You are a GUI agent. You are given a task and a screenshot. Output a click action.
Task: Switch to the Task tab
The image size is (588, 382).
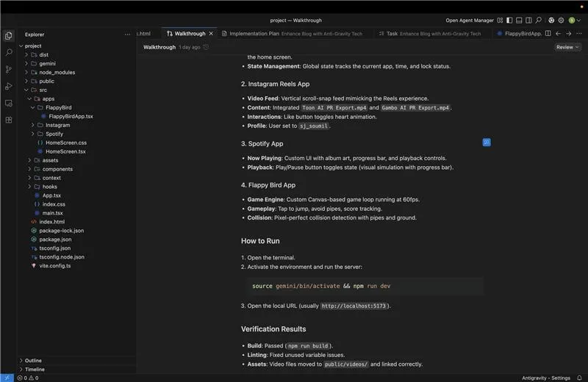[392, 33]
